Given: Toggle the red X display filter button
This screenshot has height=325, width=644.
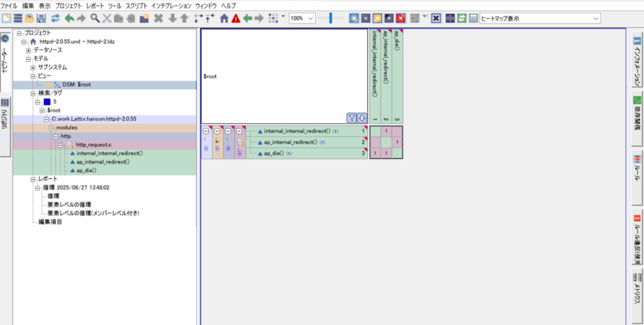Looking at the screenshot, I should [x=401, y=18].
